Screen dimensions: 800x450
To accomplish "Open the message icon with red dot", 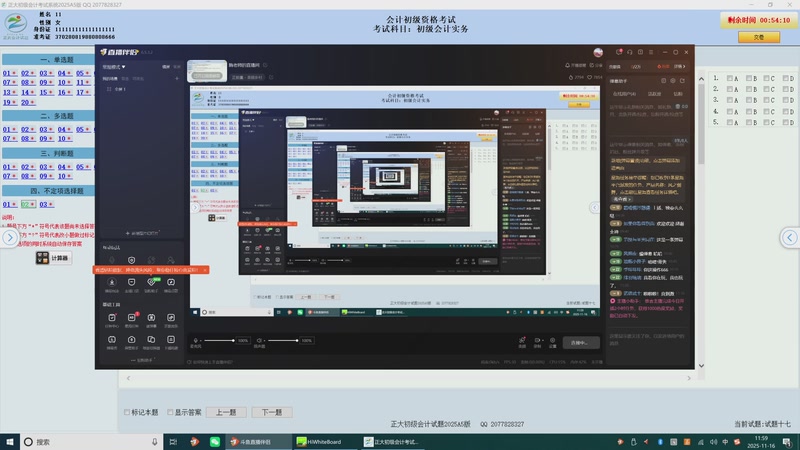I will pyautogui.click(x=619, y=52).
